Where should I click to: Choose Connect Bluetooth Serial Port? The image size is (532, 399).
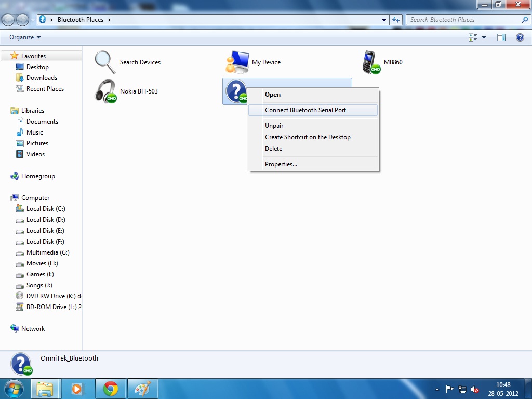312,110
